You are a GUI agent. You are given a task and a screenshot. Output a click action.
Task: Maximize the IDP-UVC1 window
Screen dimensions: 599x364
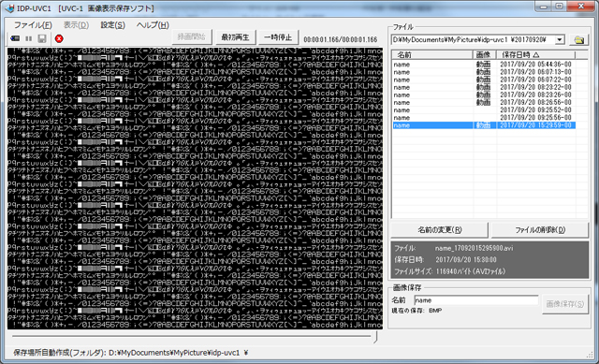pyautogui.click(x=560, y=7)
